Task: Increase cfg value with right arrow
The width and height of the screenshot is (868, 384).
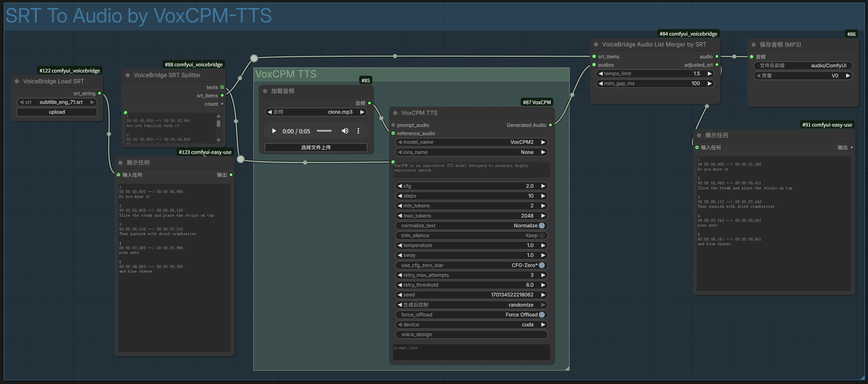Action: 543,186
